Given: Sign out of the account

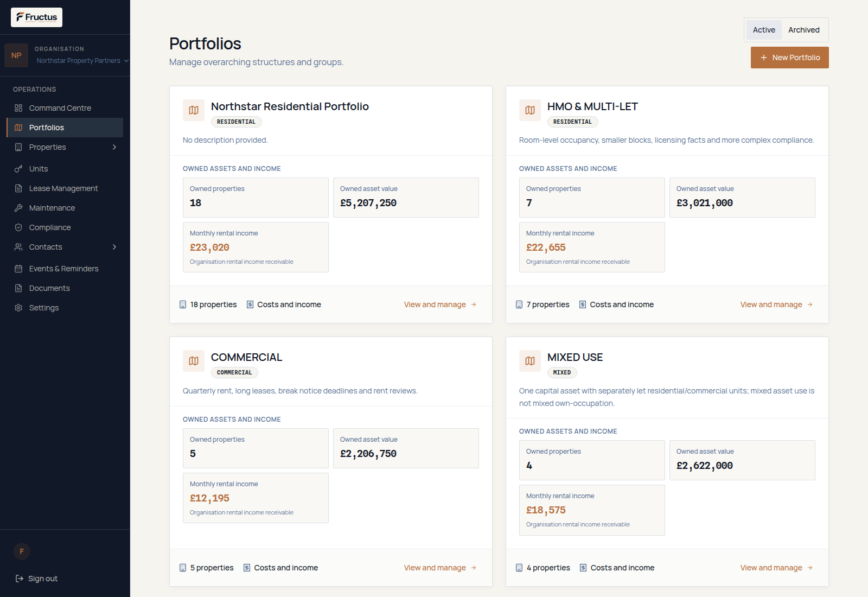Looking at the screenshot, I should 36,579.
